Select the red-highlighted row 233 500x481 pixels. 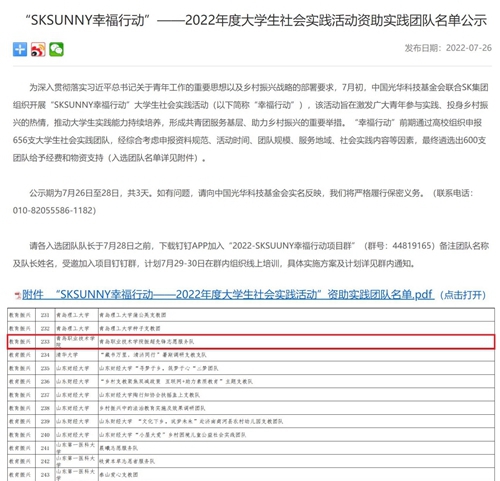point(251,342)
